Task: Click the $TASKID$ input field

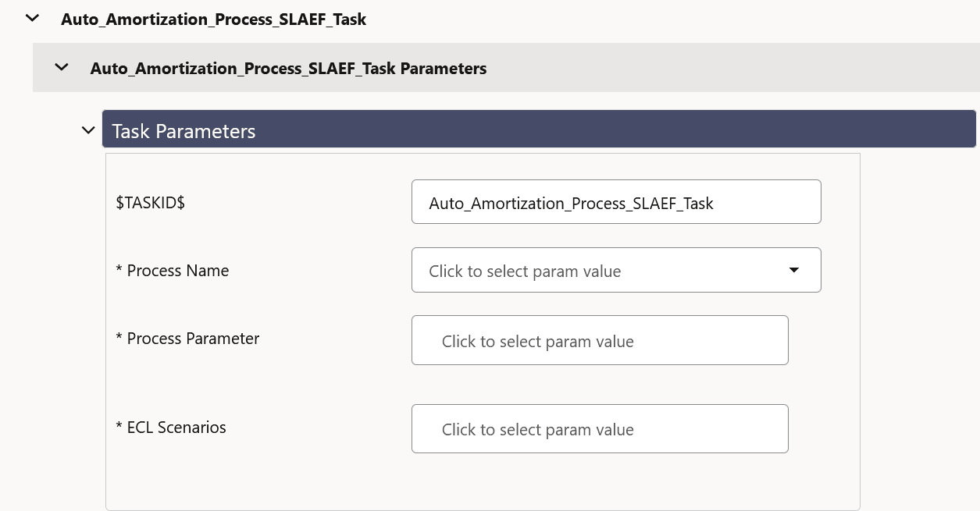Action: click(x=616, y=201)
